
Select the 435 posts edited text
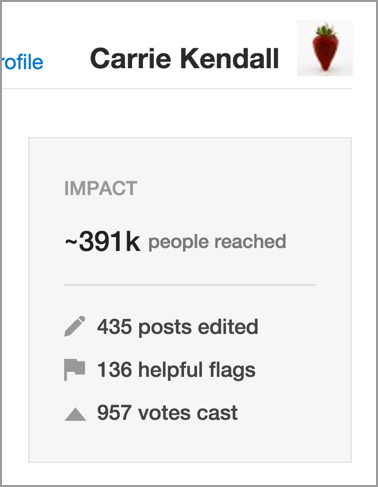coord(178,326)
